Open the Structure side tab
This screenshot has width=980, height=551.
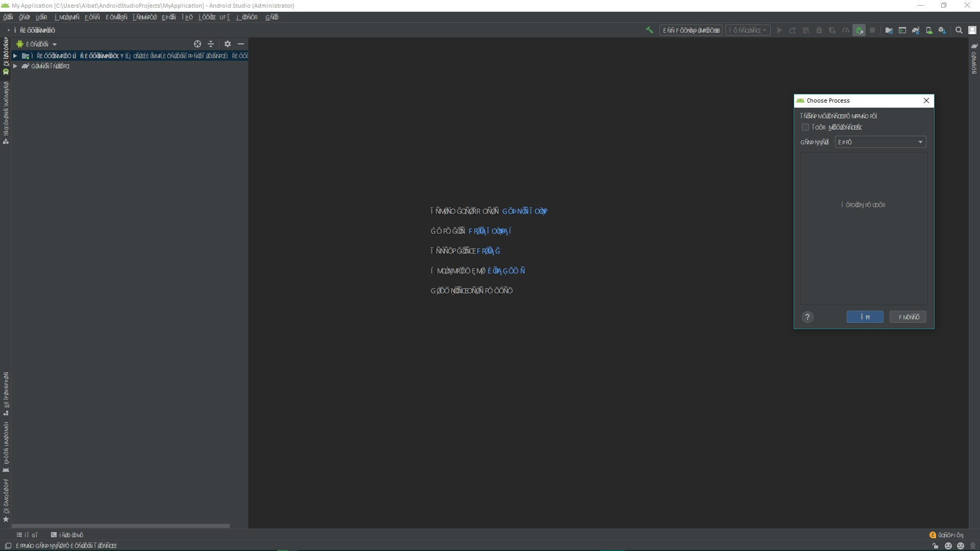pos(6,393)
